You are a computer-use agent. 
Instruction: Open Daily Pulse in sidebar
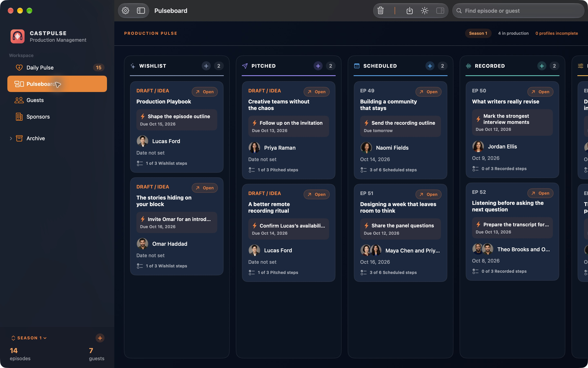tap(57, 67)
